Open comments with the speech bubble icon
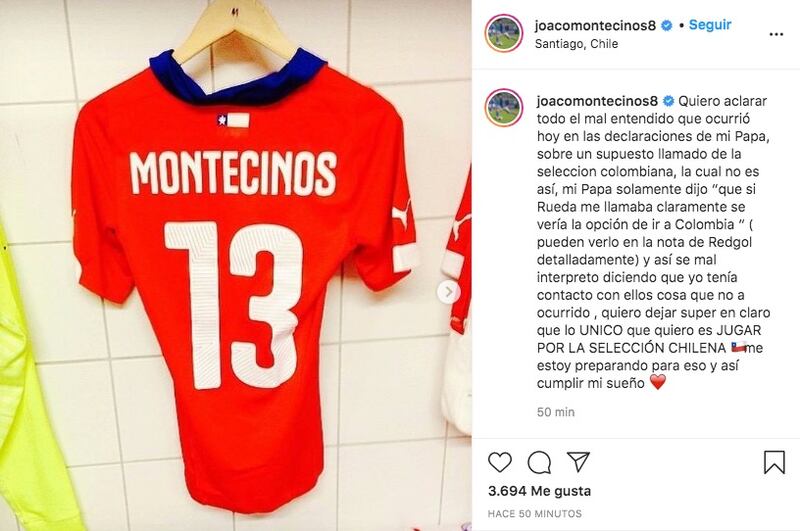The height and width of the screenshot is (531, 800). coord(539,463)
